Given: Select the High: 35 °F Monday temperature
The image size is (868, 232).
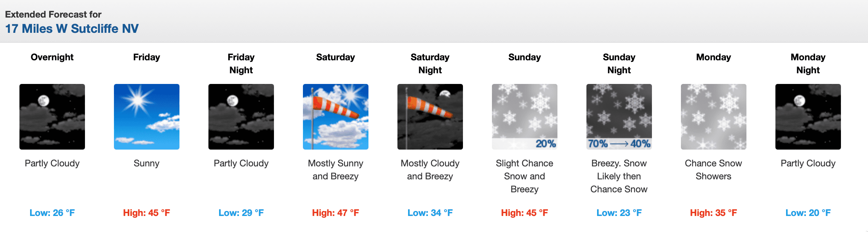Looking at the screenshot, I should tap(714, 213).
